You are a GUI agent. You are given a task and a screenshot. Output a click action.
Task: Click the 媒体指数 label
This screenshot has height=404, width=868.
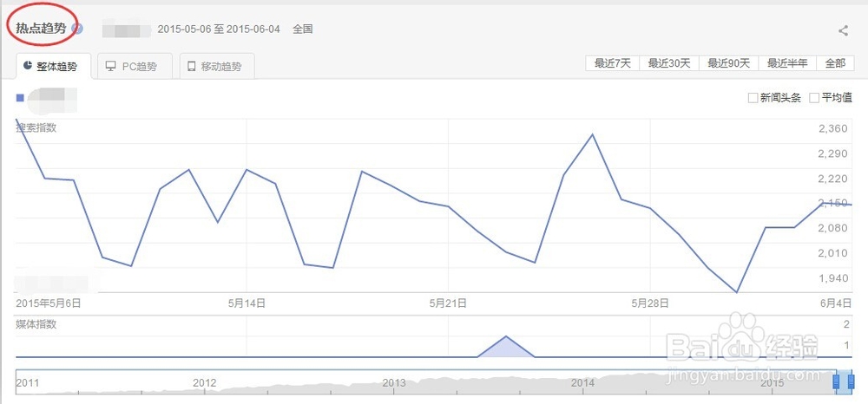36,324
